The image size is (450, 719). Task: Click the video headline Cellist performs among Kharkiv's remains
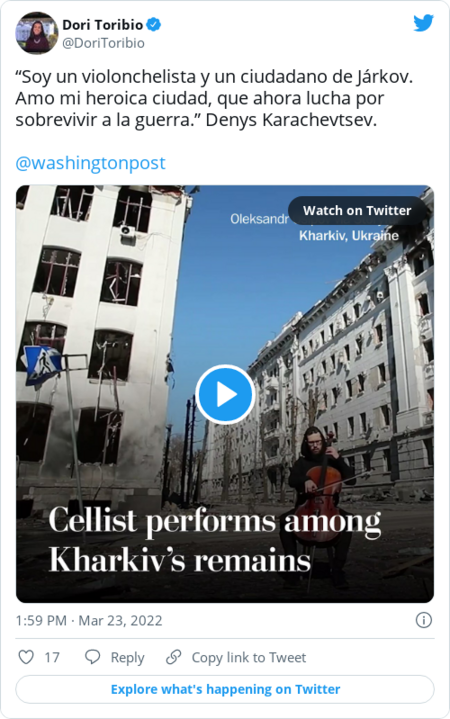[x=215, y=540]
